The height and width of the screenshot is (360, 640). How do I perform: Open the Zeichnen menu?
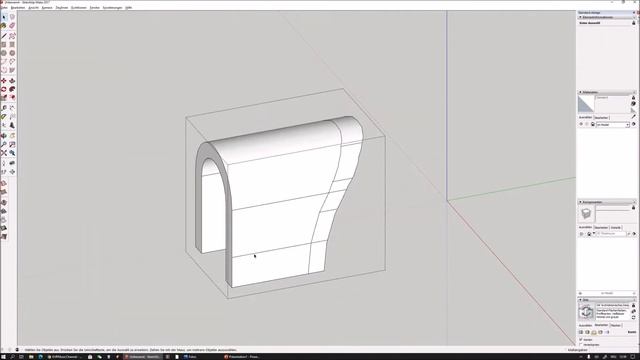[x=62, y=8]
